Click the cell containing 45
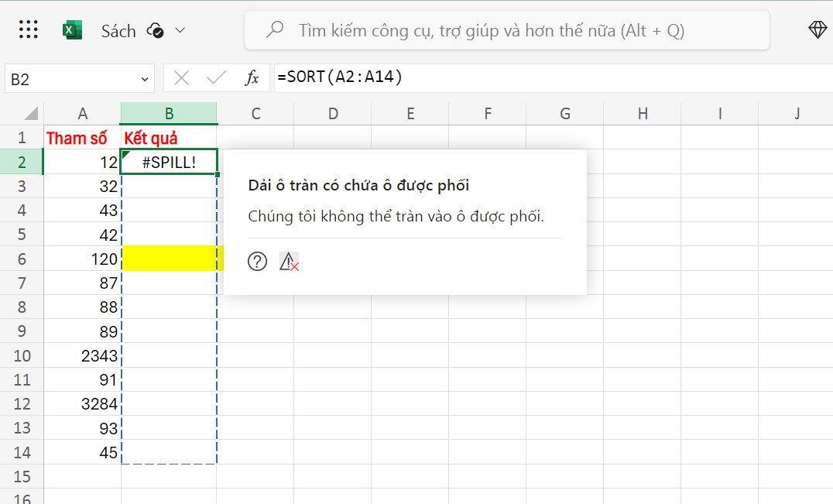This screenshot has height=504, width=833. coord(82,452)
